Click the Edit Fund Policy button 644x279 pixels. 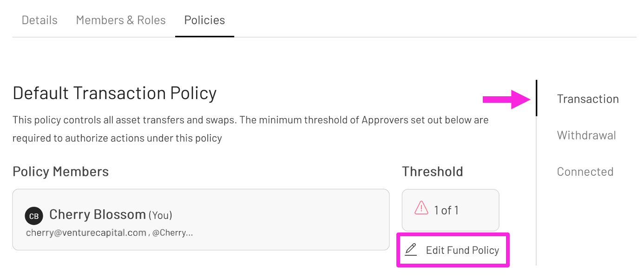coord(453,250)
